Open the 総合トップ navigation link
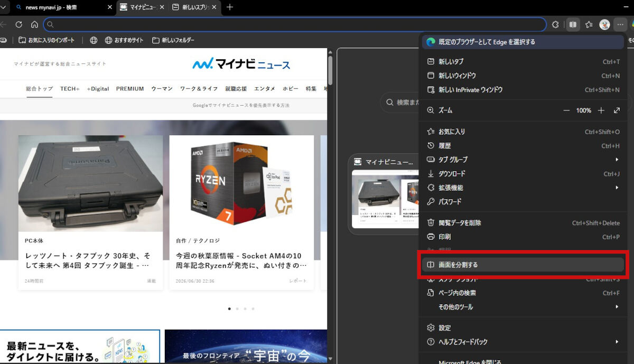Image resolution: width=634 pixels, height=364 pixels. click(40, 89)
